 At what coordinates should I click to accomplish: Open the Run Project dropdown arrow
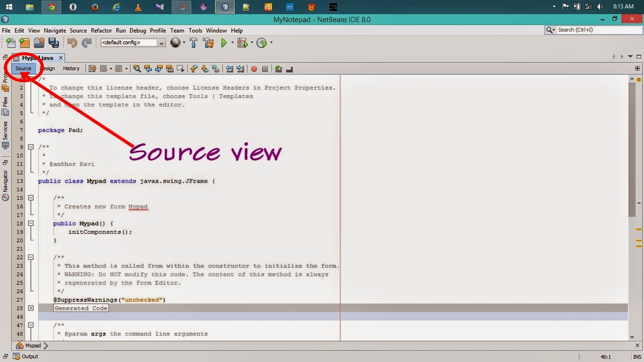(232, 43)
